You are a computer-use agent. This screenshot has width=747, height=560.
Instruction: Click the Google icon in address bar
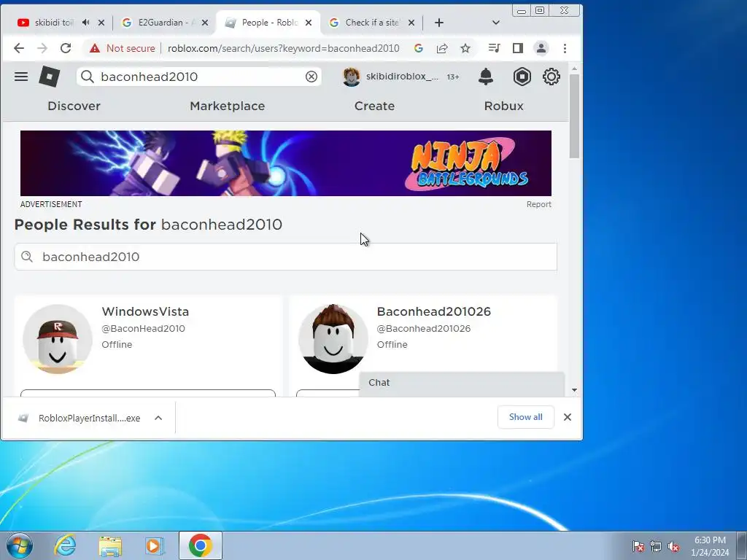click(x=418, y=48)
